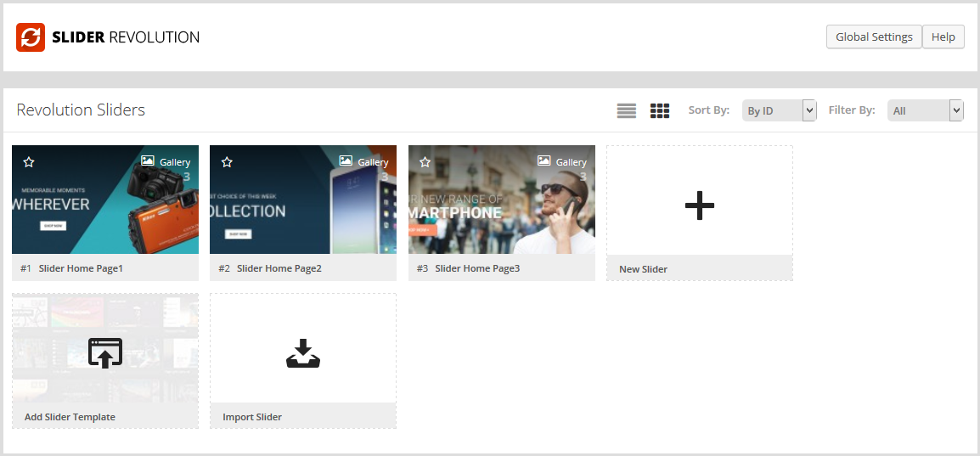Open the Help button
Image resolution: width=980 pixels, height=456 pixels.
tap(943, 37)
